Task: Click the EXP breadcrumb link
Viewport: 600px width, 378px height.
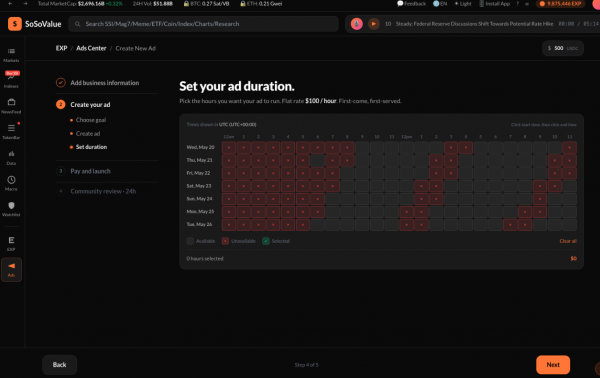Action: coord(61,48)
